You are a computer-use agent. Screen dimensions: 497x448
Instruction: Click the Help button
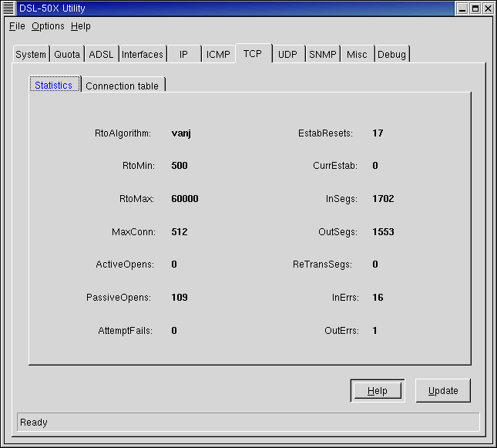(x=378, y=391)
